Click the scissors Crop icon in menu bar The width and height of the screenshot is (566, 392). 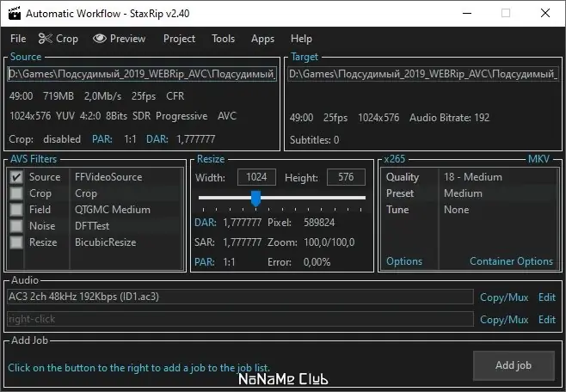pyautogui.click(x=46, y=38)
